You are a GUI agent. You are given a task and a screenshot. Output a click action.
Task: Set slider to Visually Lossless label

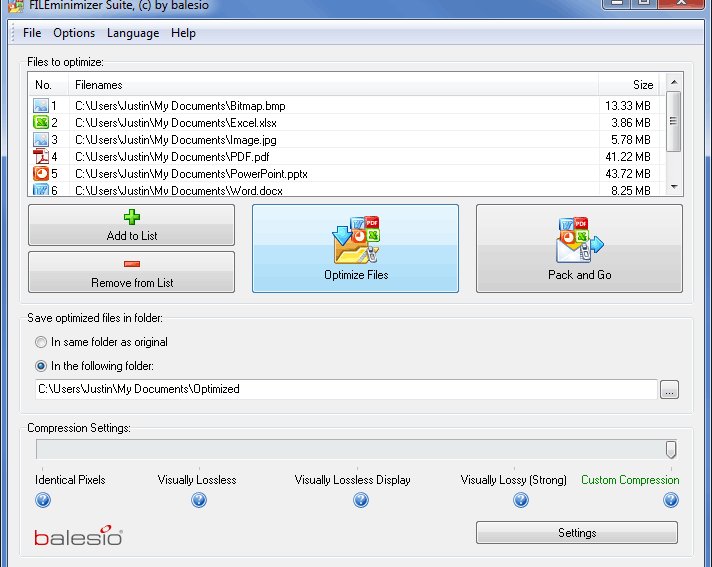(x=197, y=480)
